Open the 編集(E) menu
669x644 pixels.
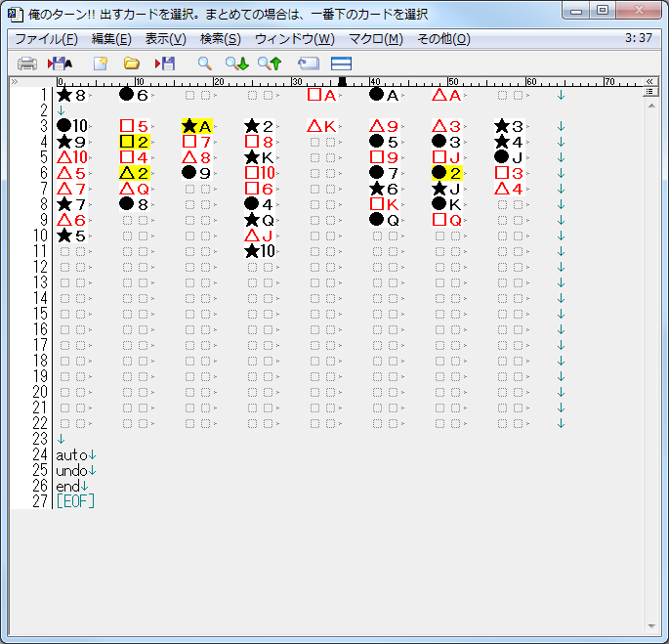click(x=111, y=39)
